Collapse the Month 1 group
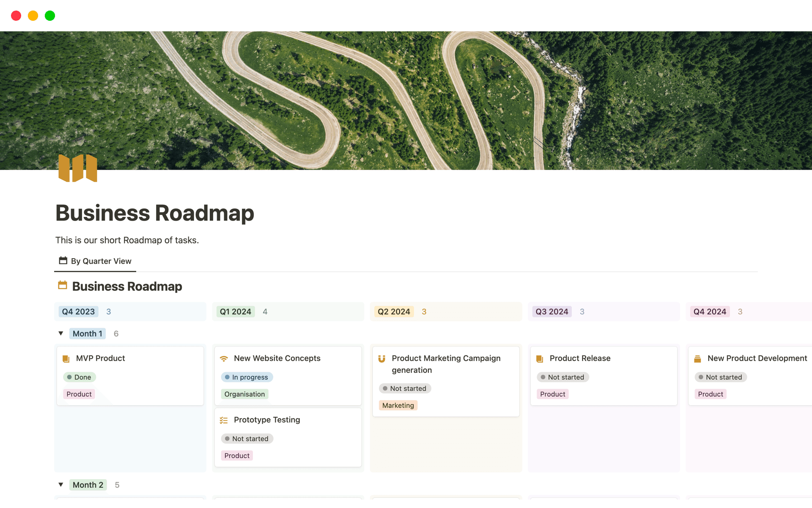812x508 pixels. [x=60, y=333]
